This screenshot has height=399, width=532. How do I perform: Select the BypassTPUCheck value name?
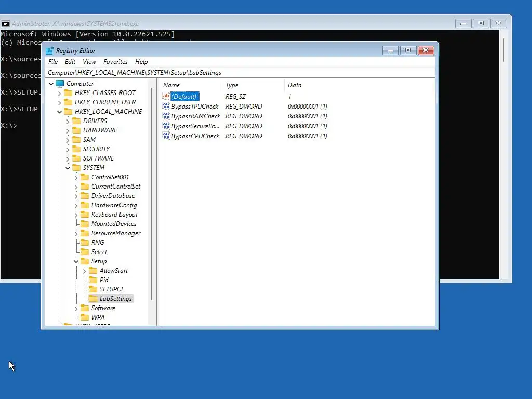(195, 106)
